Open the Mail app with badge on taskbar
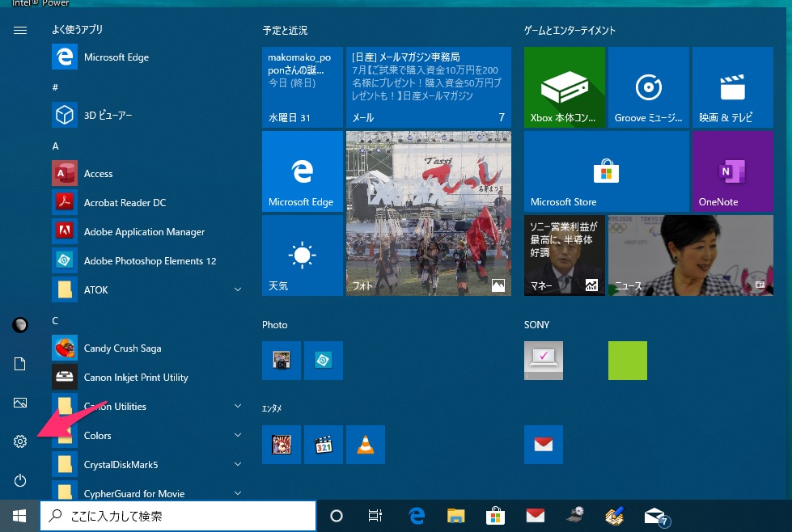Viewport: 792px width, 532px height. [x=656, y=517]
